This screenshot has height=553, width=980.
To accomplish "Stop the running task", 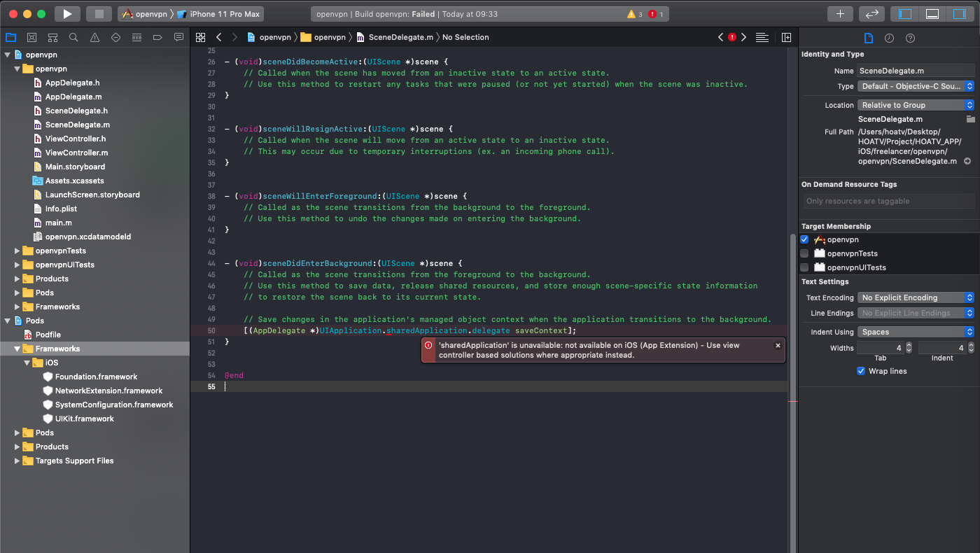I will click(x=99, y=14).
